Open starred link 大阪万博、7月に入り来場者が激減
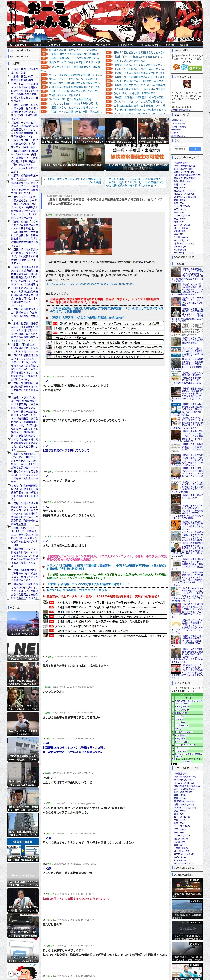210x980 pixels. coord(88,317)
